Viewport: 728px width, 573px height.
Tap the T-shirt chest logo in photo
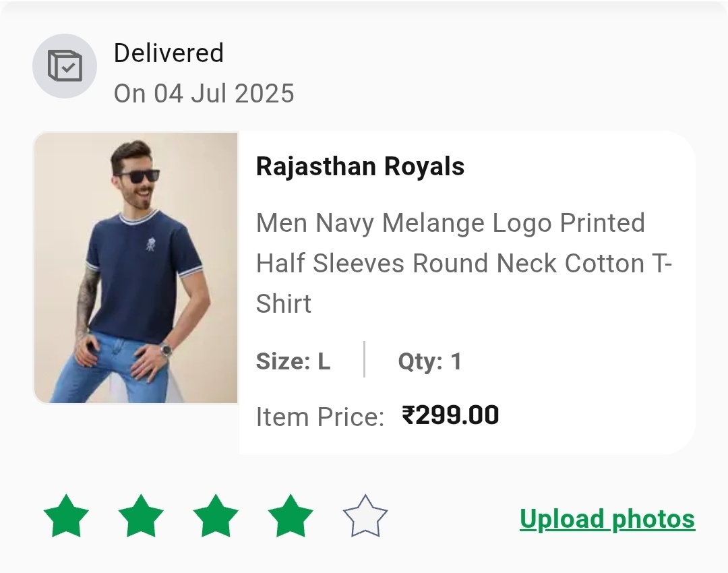coord(151,244)
